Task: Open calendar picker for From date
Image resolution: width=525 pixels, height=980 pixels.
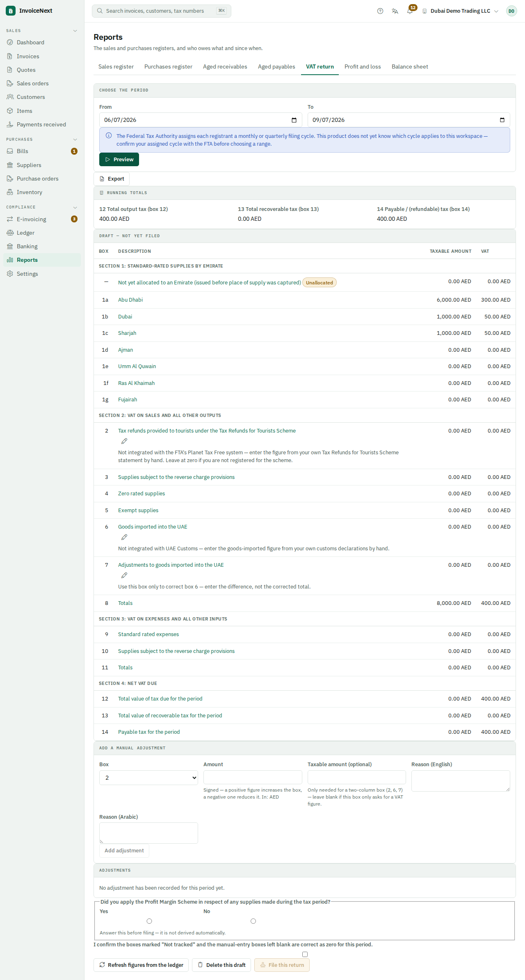Action: (x=294, y=120)
